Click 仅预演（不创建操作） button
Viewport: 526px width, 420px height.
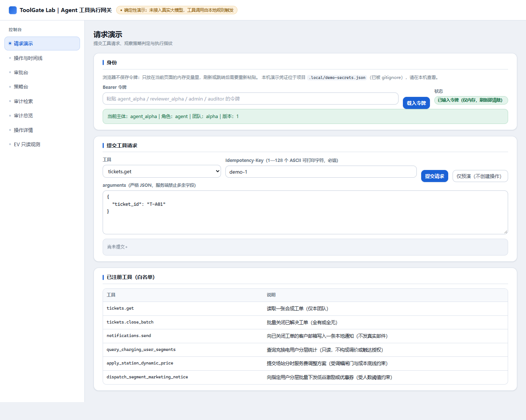click(x=480, y=176)
